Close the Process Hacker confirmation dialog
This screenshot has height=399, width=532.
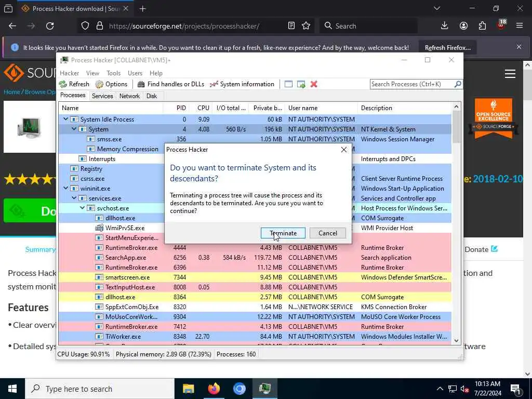point(344,150)
